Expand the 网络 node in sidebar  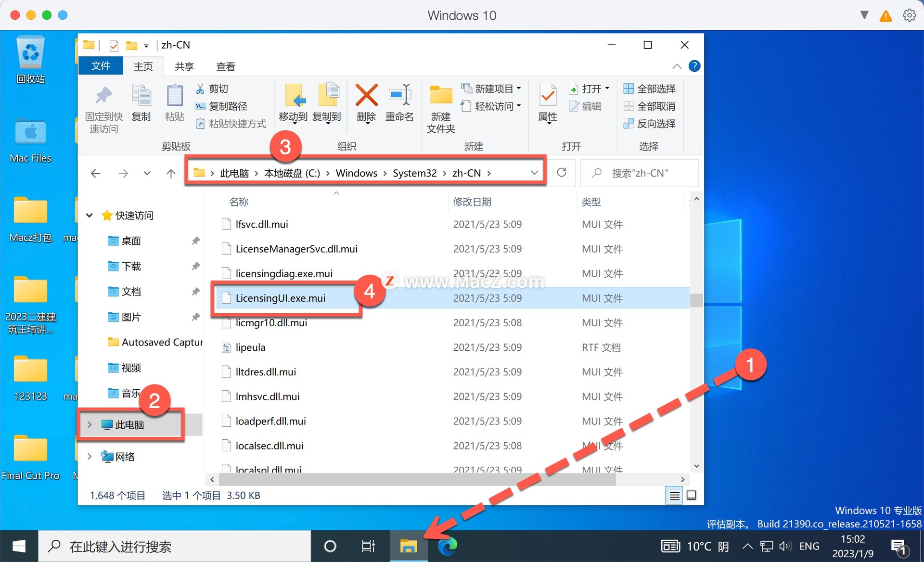[90, 456]
